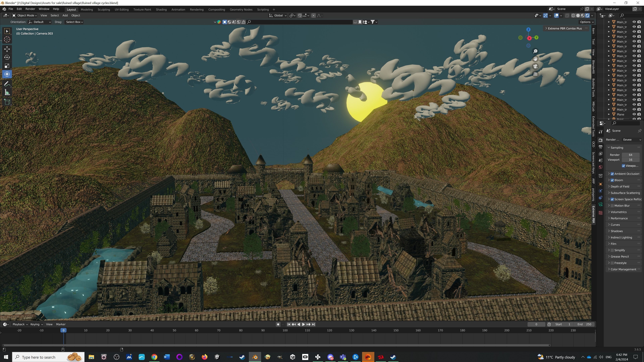Screen dimensions: 644x362
Task: Open the Playback dropdown in timeline
Action: click(x=20, y=324)
